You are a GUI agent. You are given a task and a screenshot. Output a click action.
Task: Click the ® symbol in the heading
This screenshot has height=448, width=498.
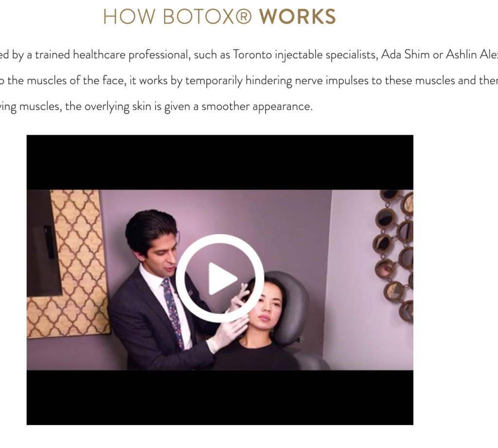pos(244,17)
